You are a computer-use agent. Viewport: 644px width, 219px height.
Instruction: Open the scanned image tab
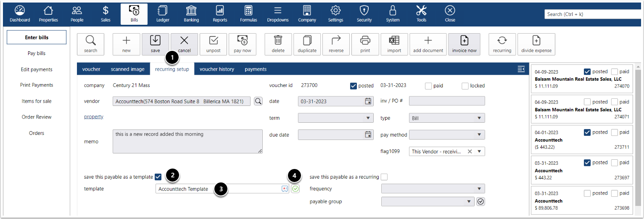pos(127,69)
